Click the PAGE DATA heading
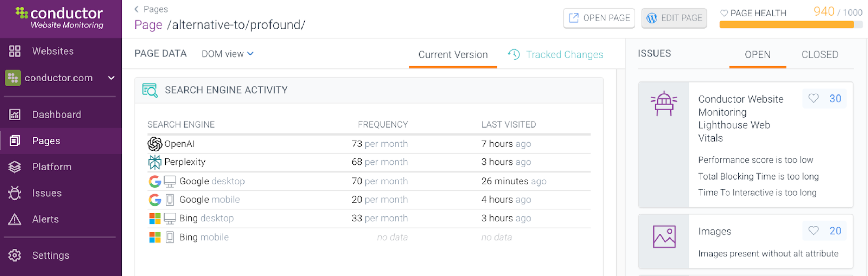 pos(160,54)
